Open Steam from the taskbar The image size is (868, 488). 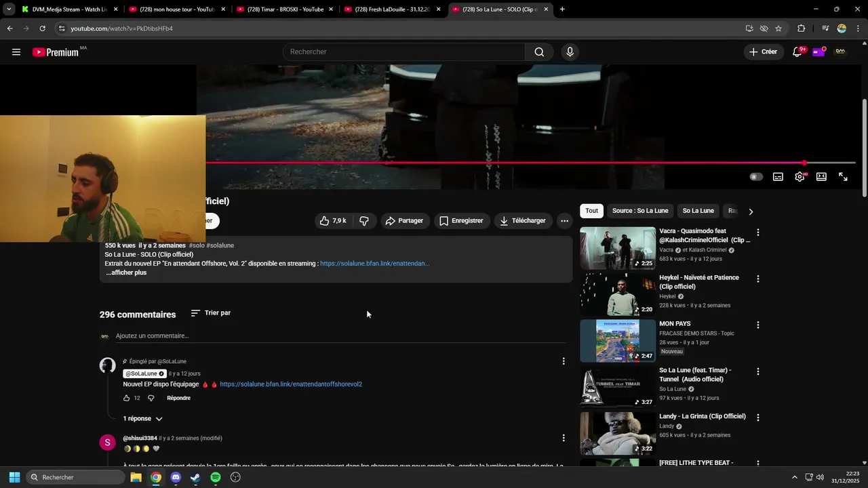tap(195, 477)
